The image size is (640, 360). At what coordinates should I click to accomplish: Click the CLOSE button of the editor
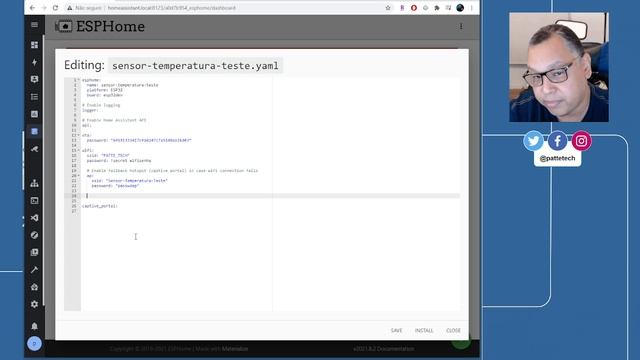pos(453,330)
